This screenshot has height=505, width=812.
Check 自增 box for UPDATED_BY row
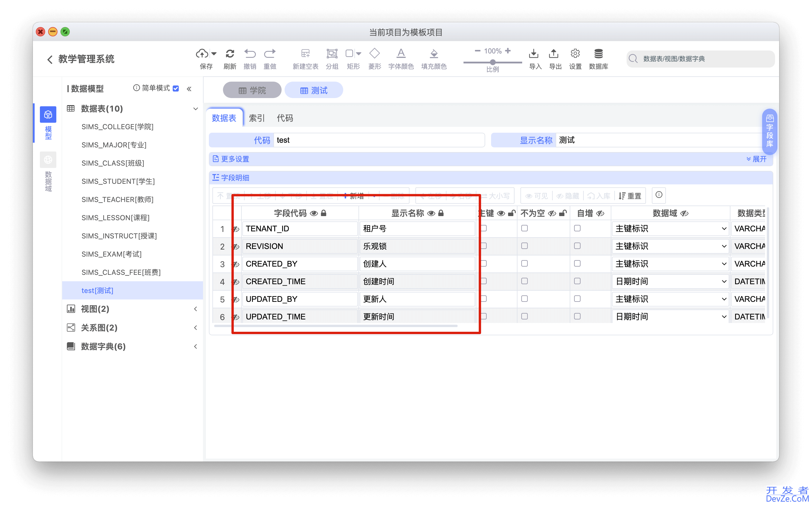(x=577, y=299)
